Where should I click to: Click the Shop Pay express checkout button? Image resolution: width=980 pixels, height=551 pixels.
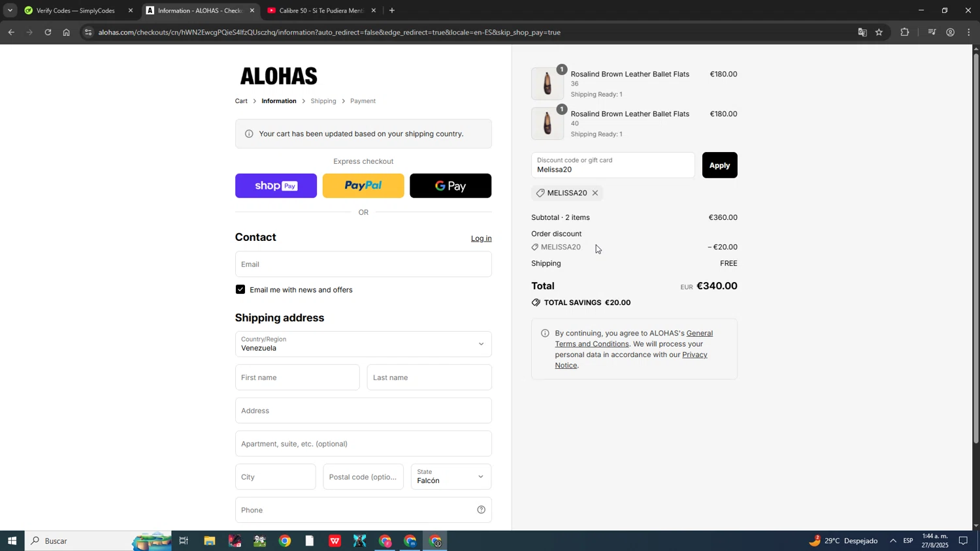click(276, 186)
